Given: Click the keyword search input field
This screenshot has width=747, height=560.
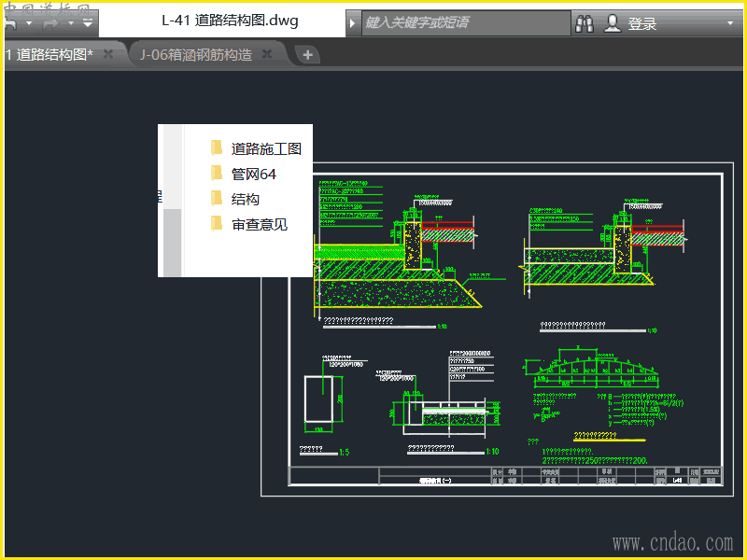Looking at the screenshot, I should [466, 22].
